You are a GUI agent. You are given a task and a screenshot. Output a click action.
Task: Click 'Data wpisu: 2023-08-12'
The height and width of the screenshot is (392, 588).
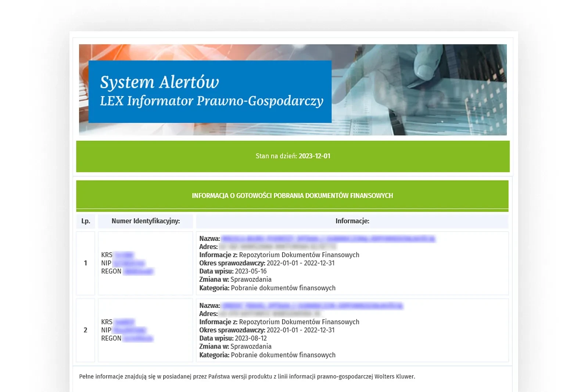233,338
